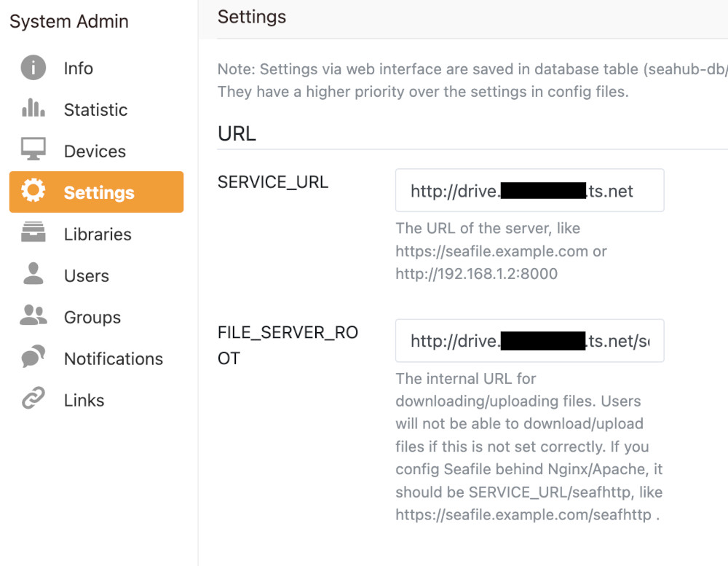Show the Notifications page

point(114,359)
